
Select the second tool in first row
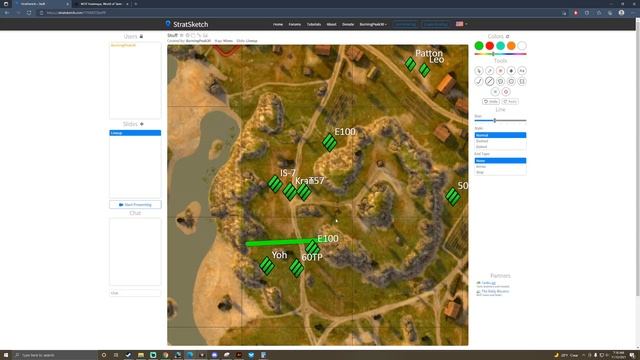tap(489, 71)
